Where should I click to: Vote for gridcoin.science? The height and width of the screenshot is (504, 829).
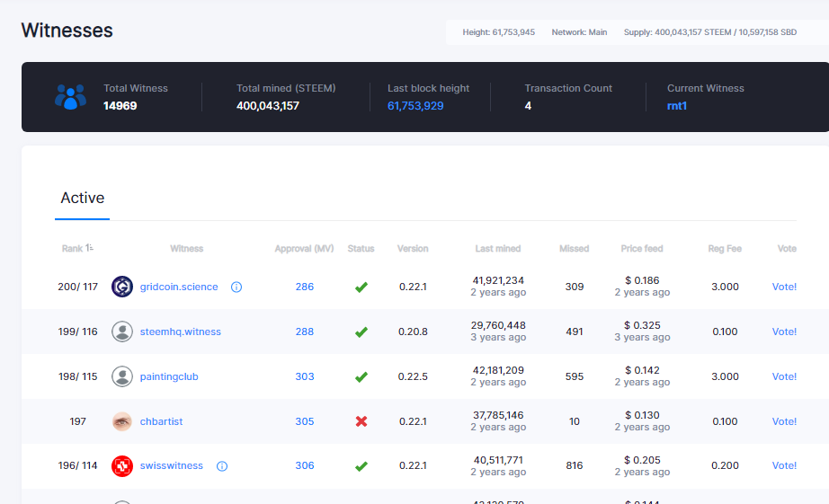(784, 287)
